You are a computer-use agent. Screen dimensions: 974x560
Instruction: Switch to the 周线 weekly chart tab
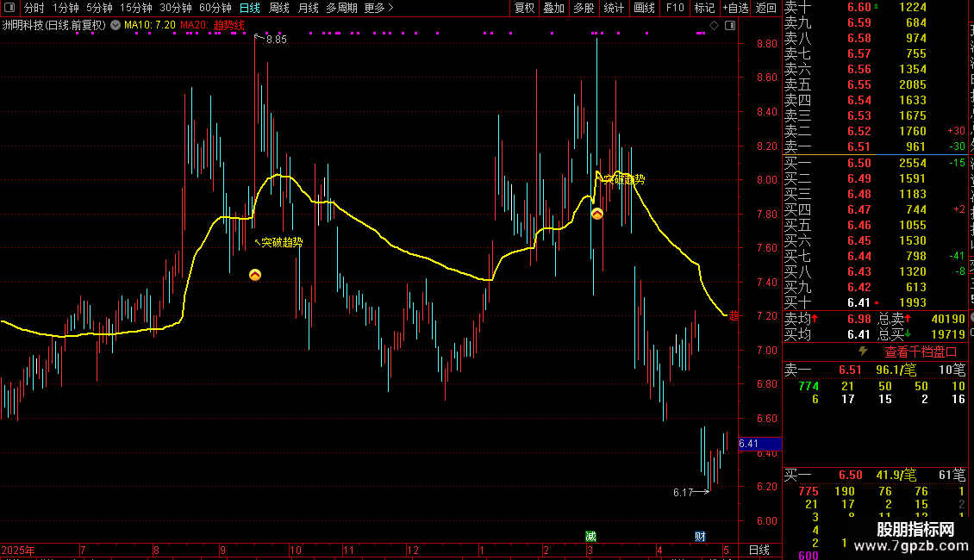coord(279,8)
